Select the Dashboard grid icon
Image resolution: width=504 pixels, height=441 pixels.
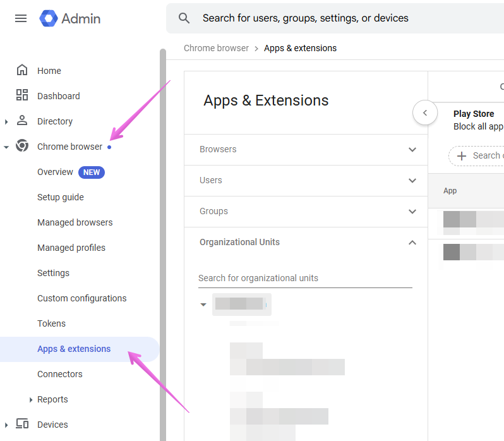pyautogui.click(x=22, y=95)
